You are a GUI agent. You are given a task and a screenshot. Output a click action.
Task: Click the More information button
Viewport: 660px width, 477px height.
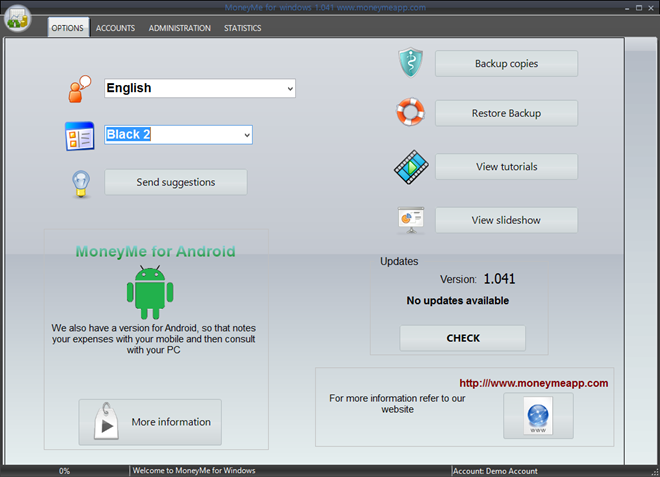tap(150, 422)
